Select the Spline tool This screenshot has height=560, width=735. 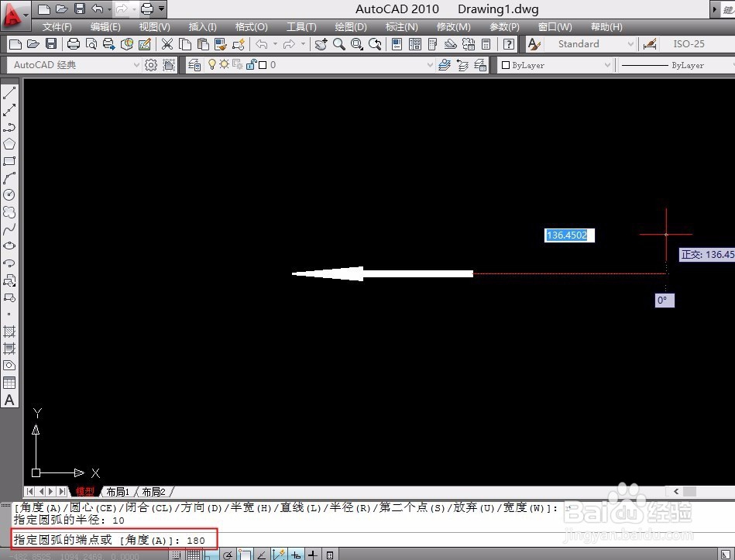point(9,229)
